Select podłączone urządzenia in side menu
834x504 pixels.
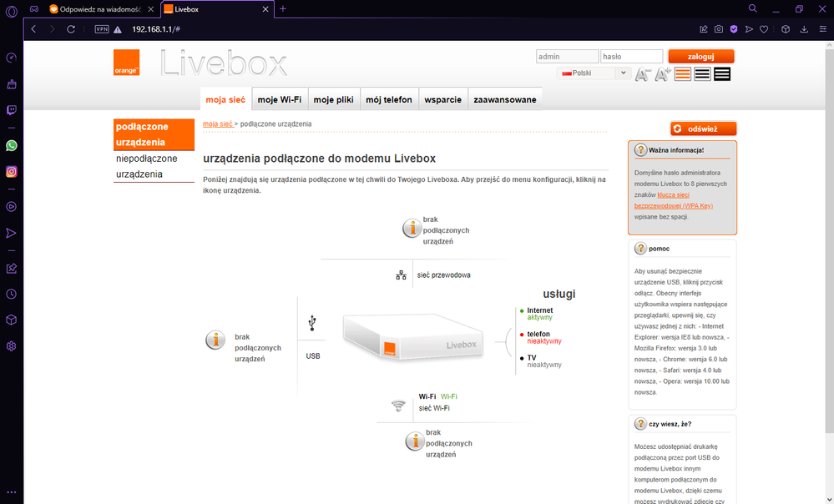pos(154,134)
